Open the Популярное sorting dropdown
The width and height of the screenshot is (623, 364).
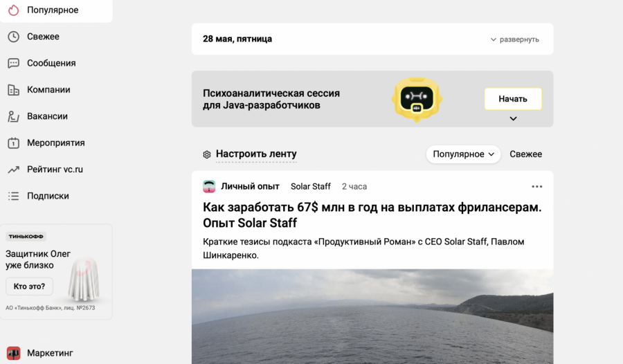pos(463,154)
